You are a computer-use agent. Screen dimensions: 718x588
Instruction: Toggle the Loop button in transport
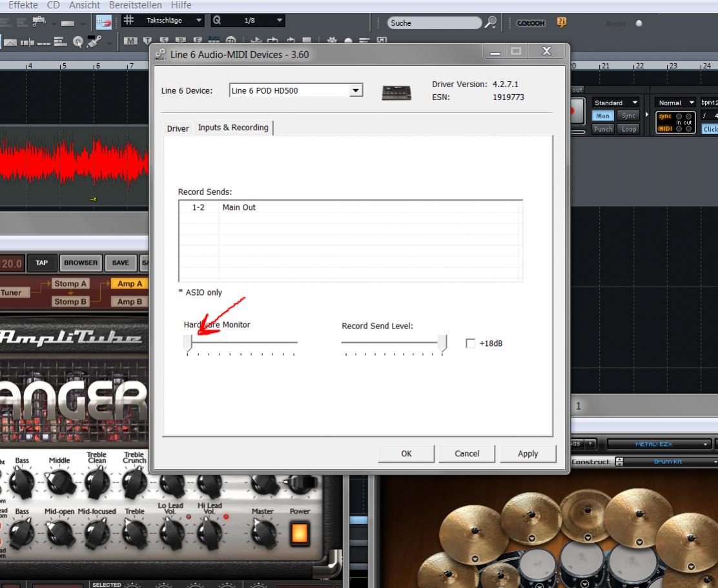pos(628,129)
